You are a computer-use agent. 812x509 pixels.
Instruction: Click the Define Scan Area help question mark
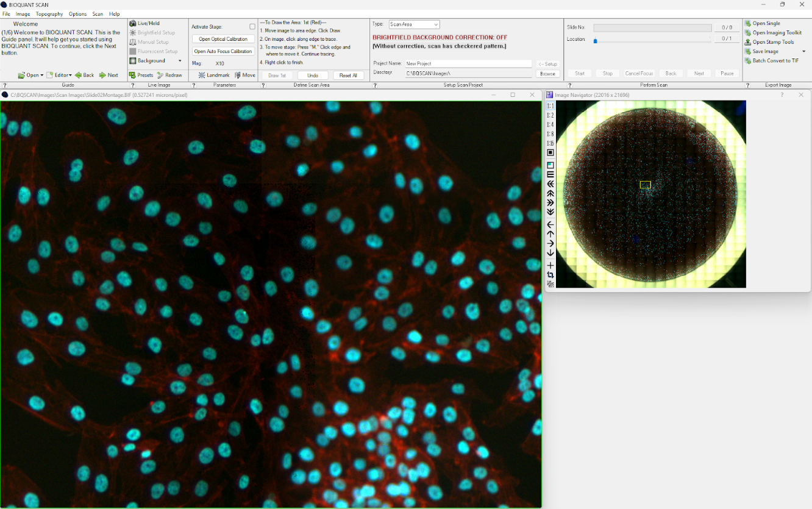pos(263,85)
